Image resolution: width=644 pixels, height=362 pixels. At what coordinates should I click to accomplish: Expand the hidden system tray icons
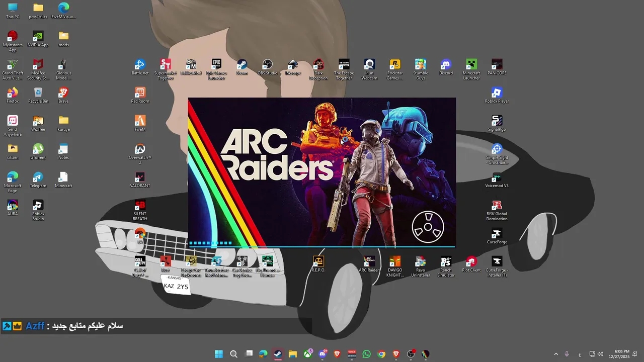click(556, 354)
